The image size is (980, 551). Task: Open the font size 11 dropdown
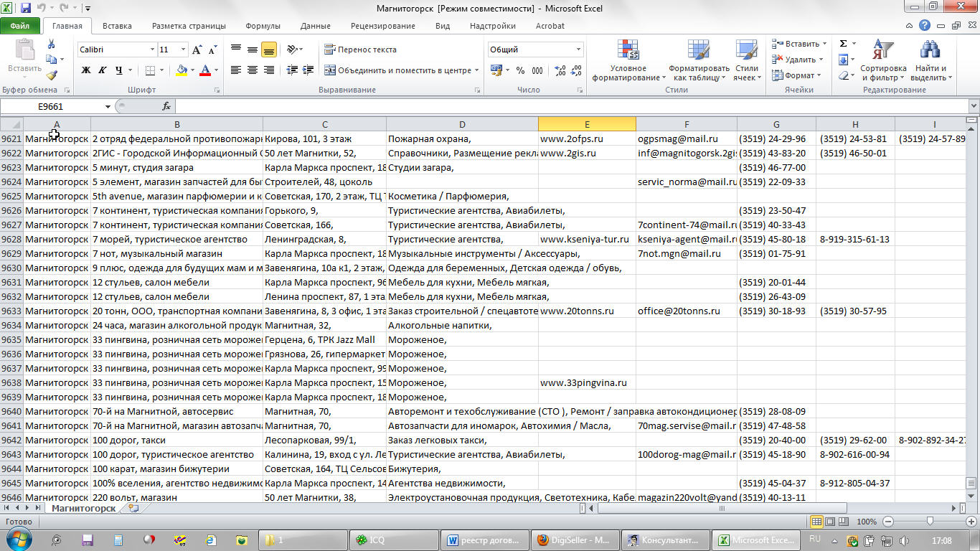click(184, 50)
